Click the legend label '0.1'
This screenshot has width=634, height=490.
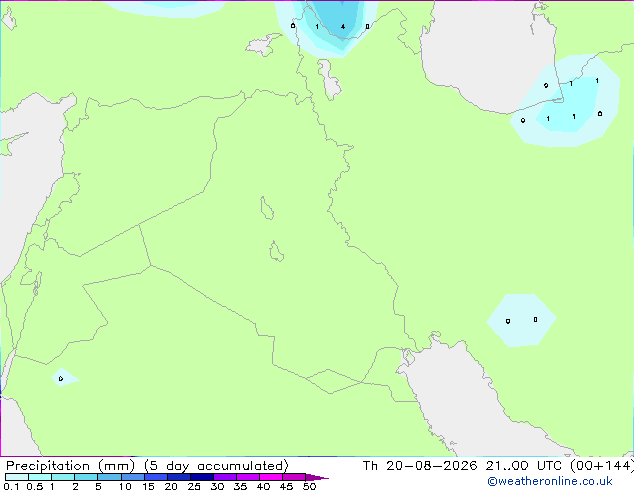coord(11,486)
